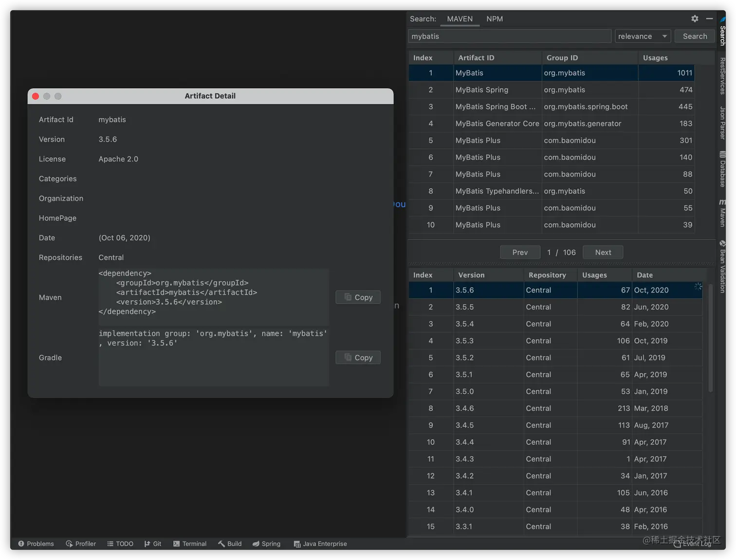Open the TODO tool window
Image resolution: width=736 pixels, height=560 pixels.
[120, 543]
